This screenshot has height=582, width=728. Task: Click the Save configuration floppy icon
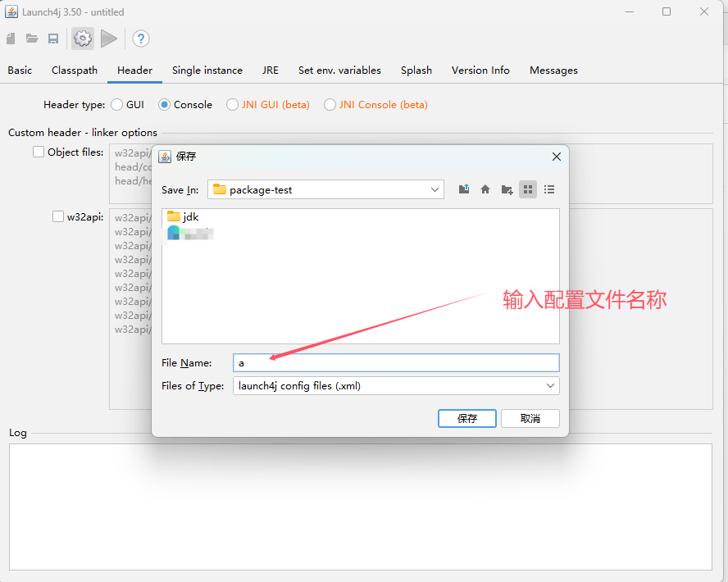pos(53,39)
